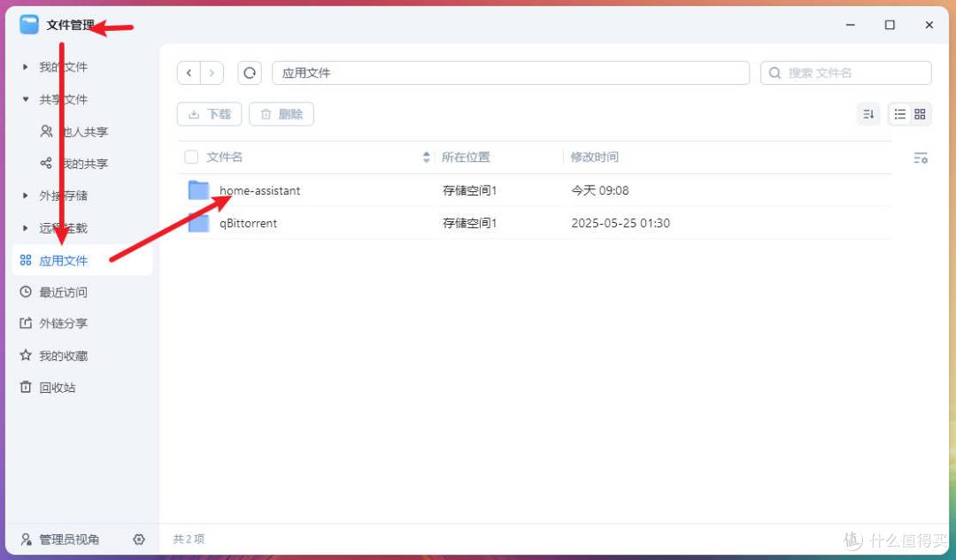Click the search magnifier icon
Viewport: 956px width, 560px height.
pos(775,73)
